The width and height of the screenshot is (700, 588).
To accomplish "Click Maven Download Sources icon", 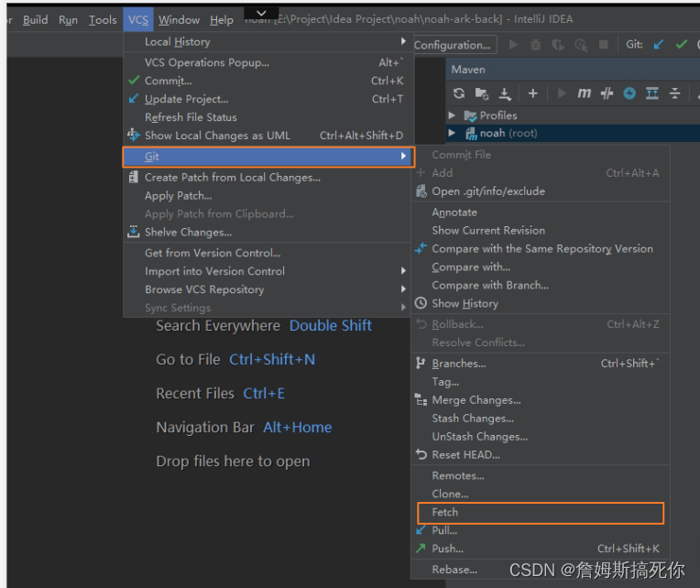I will pos(505,93).
